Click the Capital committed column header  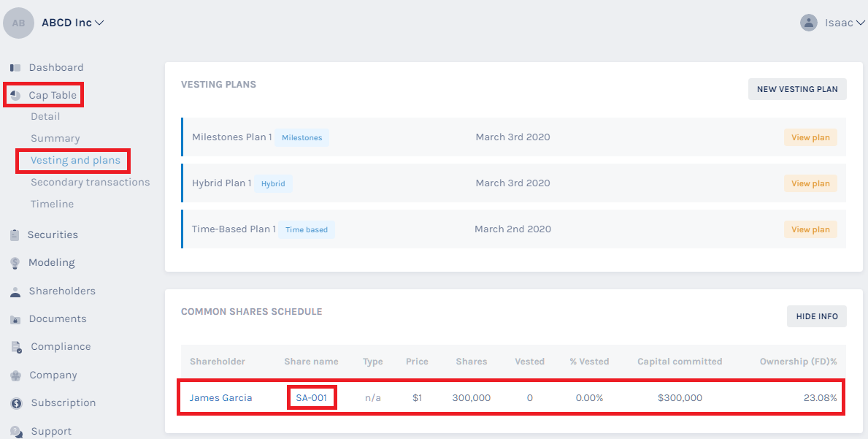(x=680, y=362)
